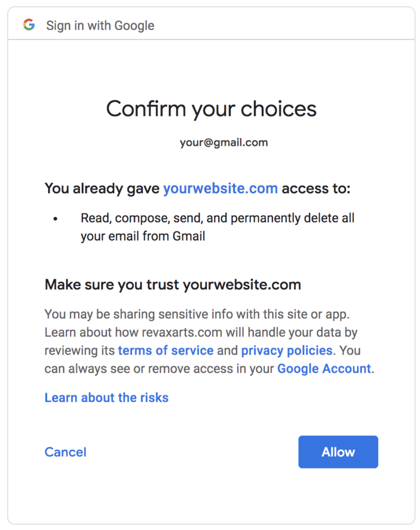
Task: Click the "You already gave" text
Action: click(102, 188)
